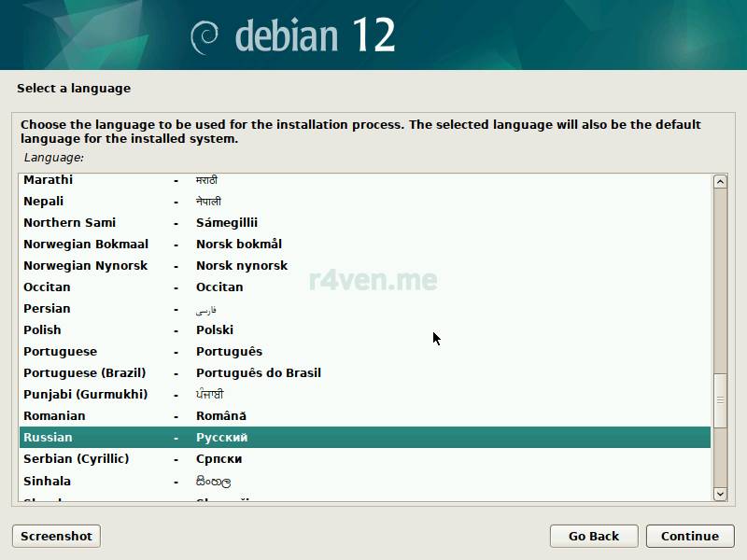
Task: Select the Persian language row
Action: (47, 309)
